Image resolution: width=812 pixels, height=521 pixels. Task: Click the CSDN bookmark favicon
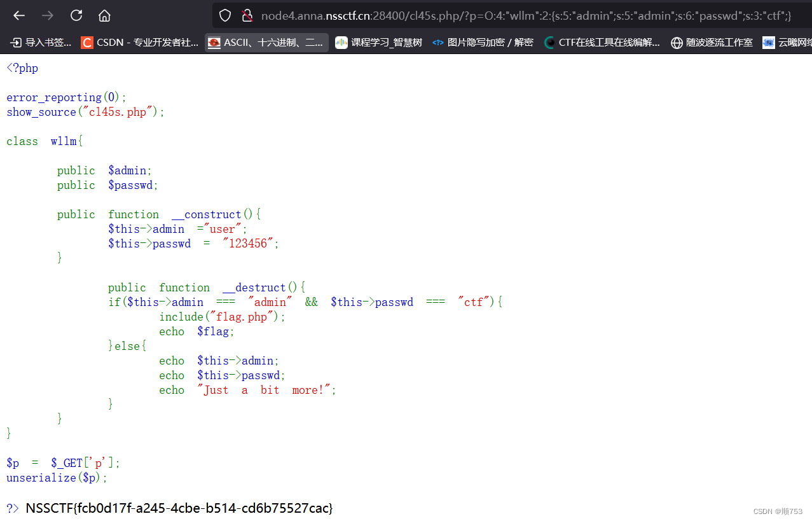[86, 43]
